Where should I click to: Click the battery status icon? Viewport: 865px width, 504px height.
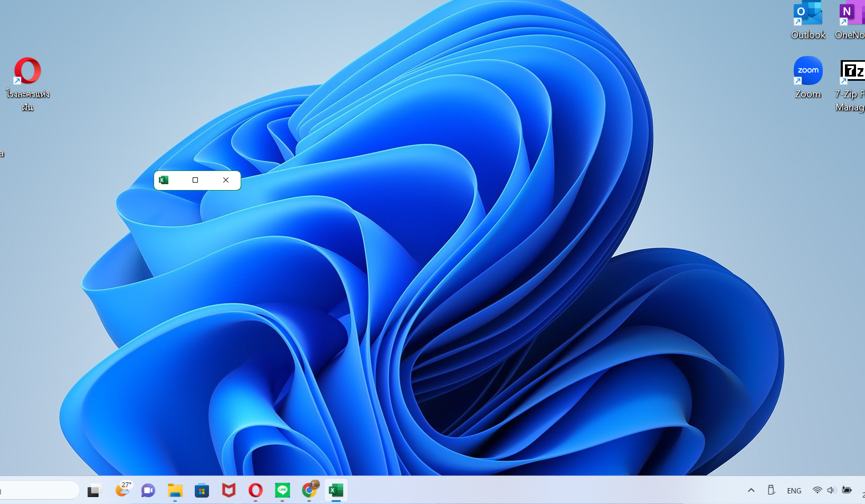[x=847, y=490]
